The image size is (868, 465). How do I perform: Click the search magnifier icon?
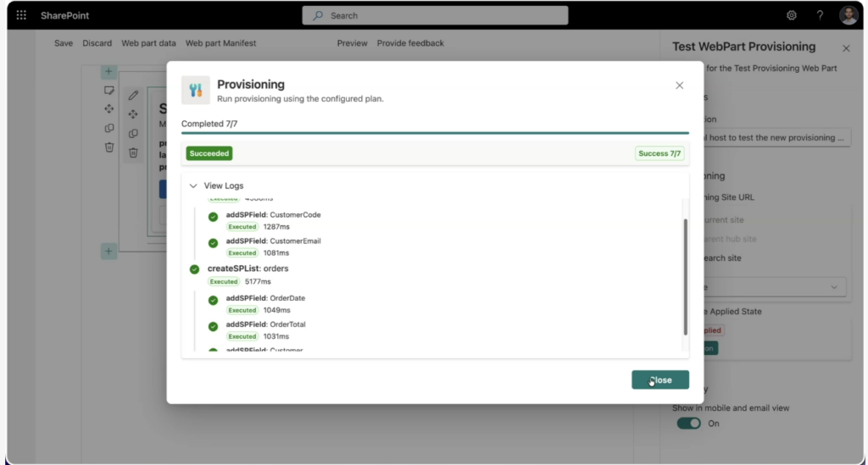point(318,15)
